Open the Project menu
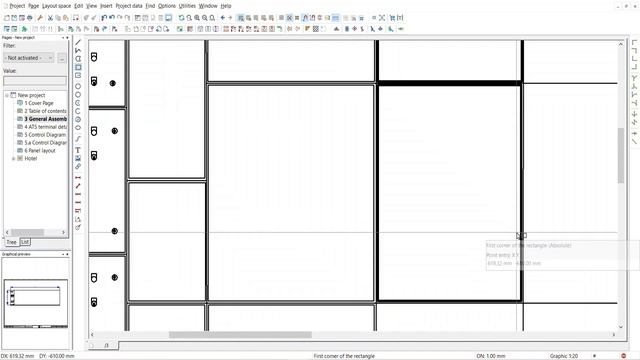 [17, 6]
